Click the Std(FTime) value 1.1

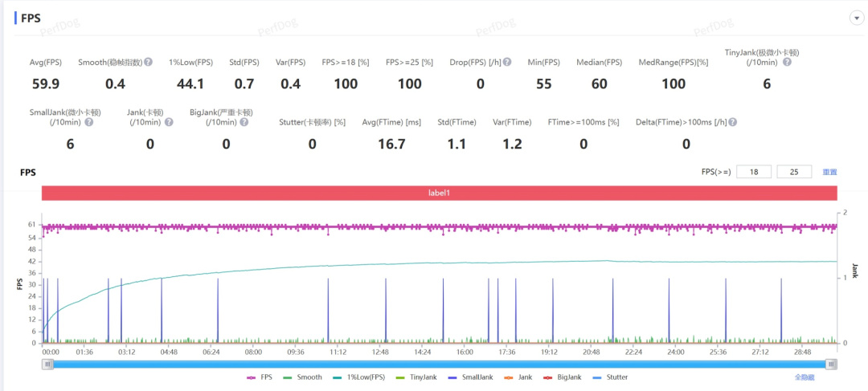coord(457,145)
